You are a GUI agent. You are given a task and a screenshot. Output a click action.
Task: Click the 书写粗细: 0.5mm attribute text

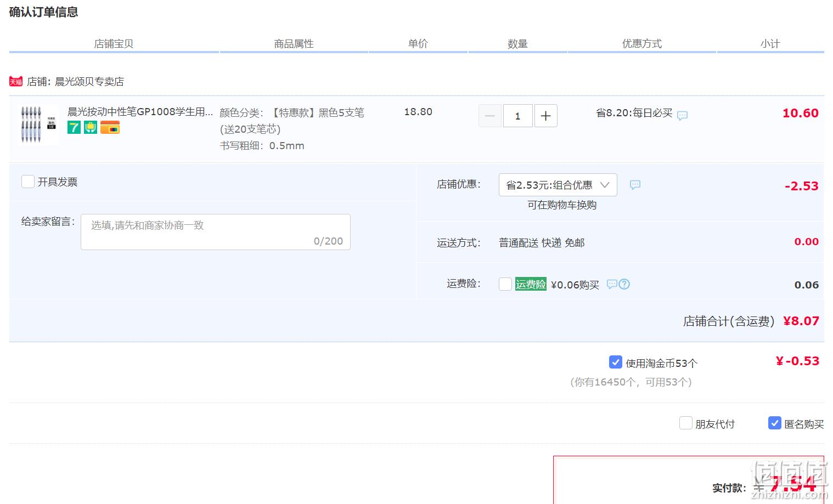click(262, 146)
